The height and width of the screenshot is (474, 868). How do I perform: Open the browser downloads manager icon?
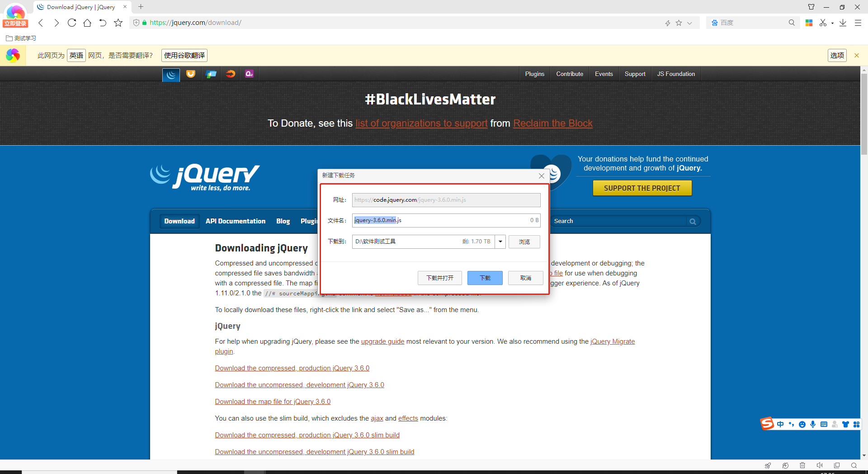coord(843,23)
